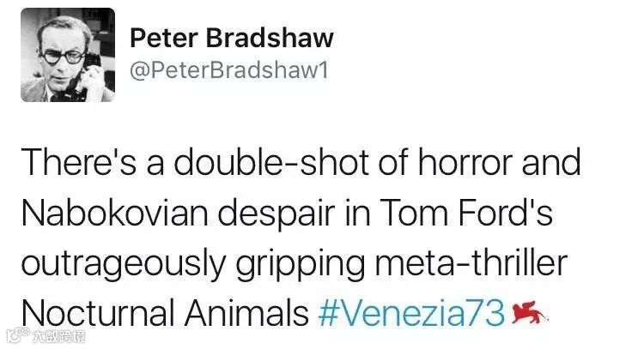Click the @PeterBradshaw1 handle
The width and height of the screenshot is (644, 349).
[x=229, y=70]
